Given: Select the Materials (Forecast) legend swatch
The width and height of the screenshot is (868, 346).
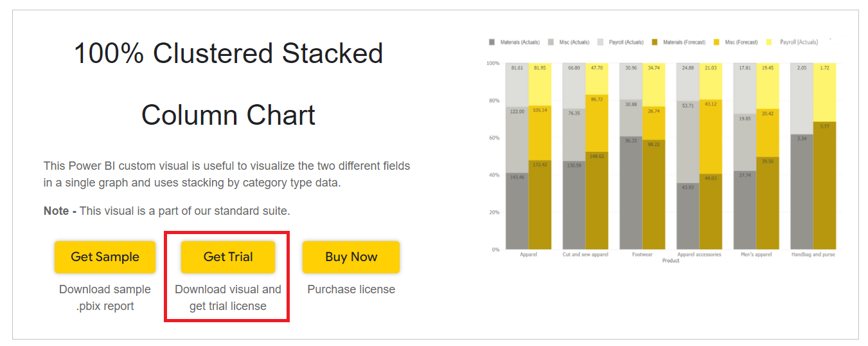Looking at the screenshot, I should (654, 42).
